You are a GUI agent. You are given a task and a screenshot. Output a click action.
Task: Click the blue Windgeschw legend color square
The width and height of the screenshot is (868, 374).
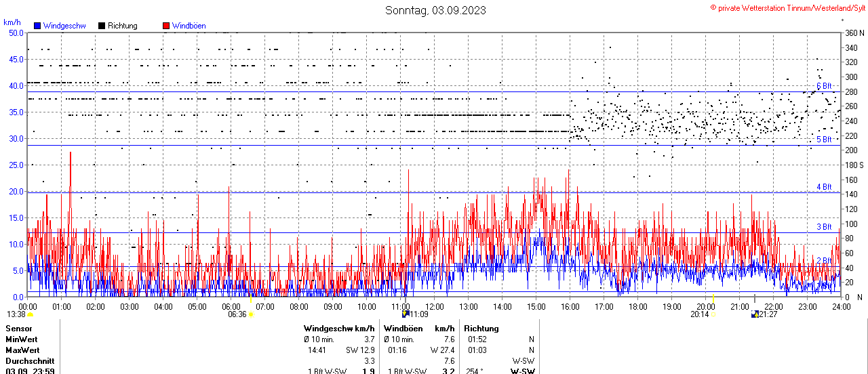point(37,26)
